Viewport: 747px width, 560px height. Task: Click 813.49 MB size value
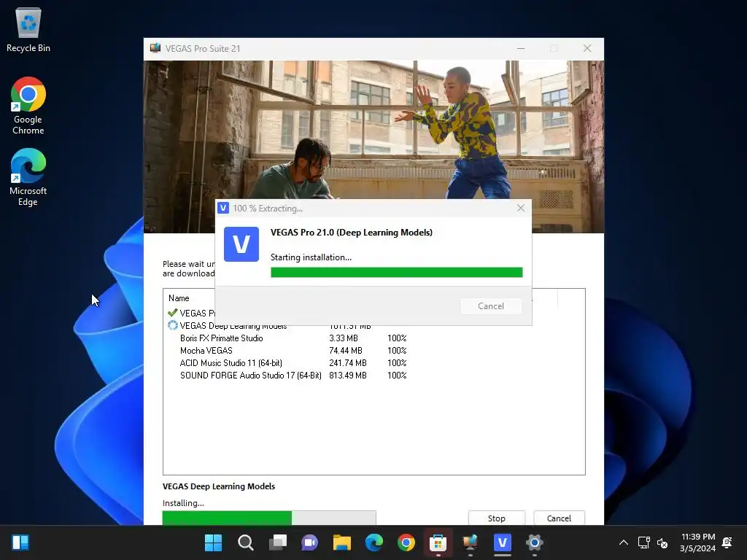[x=348, y=376]
